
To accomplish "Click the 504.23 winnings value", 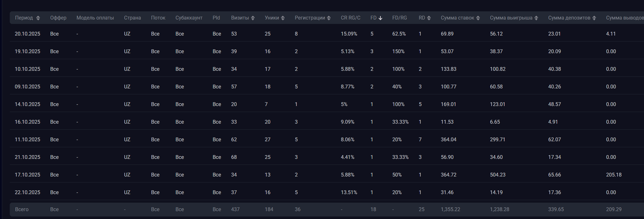I will [498, 175].
